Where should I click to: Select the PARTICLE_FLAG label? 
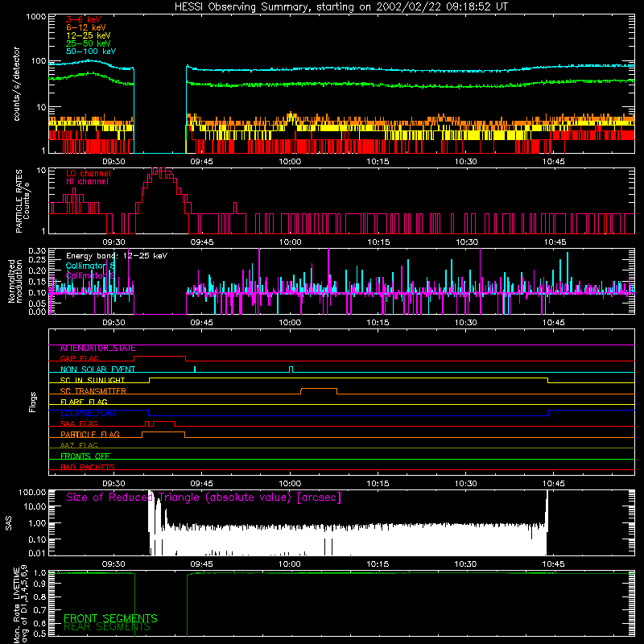click(90, 434)
